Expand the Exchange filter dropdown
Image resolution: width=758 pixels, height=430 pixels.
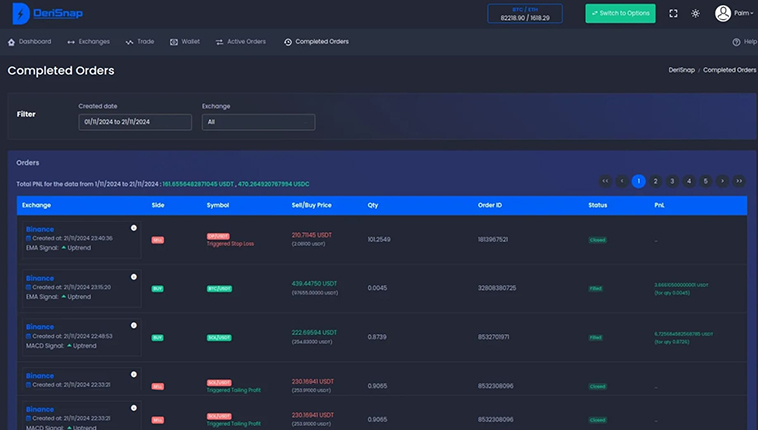click(x=258, y=122)
